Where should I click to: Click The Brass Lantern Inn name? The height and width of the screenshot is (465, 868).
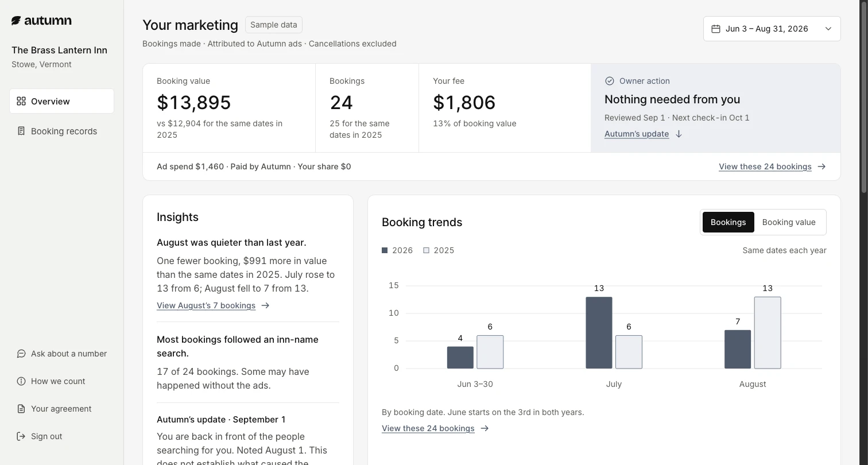click(60, 50)
